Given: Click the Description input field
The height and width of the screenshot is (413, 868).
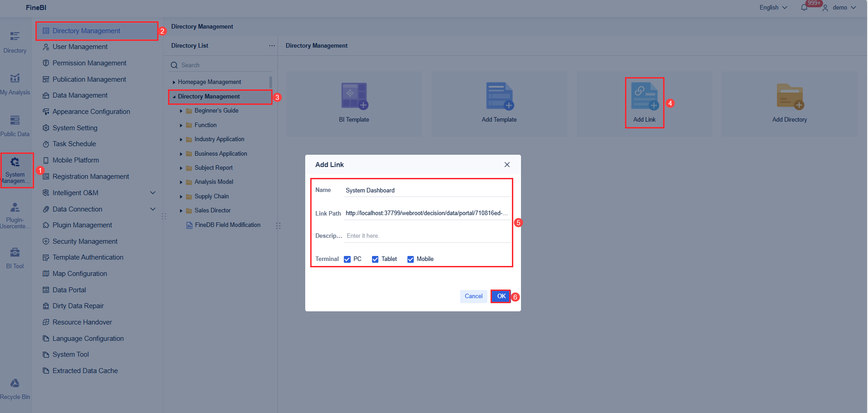Looking at the screenshot, I should click(427, 236).
